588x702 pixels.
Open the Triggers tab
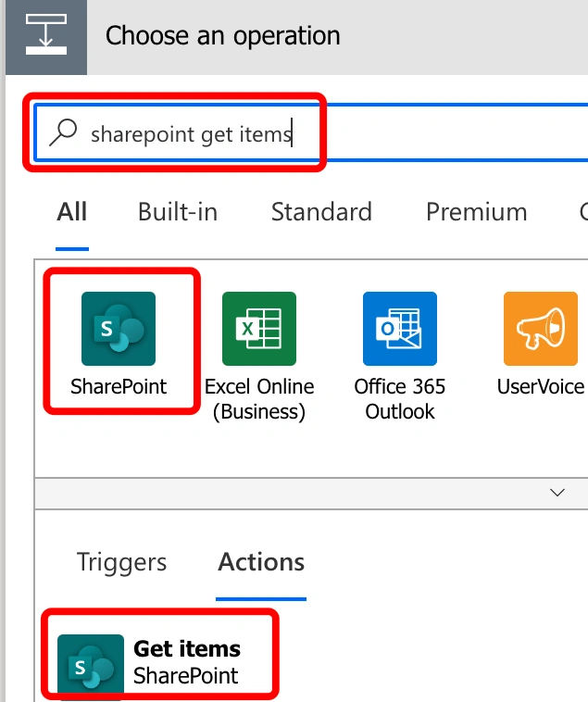tap(121, 562)
